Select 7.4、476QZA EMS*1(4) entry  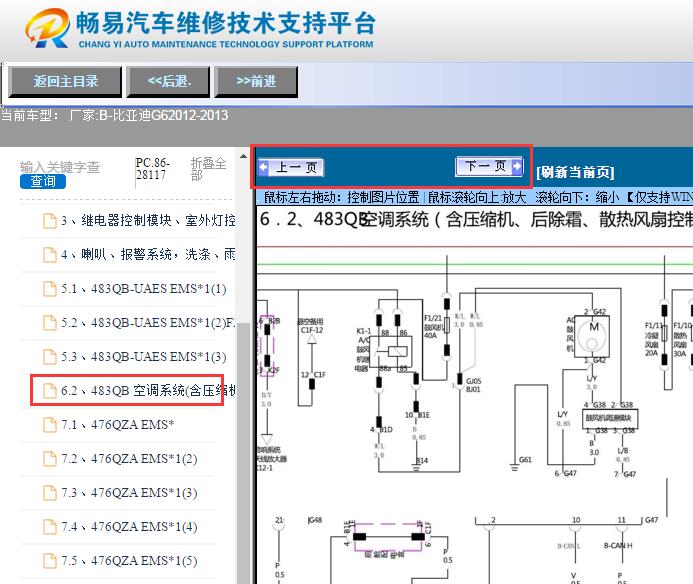coord(129,527)
